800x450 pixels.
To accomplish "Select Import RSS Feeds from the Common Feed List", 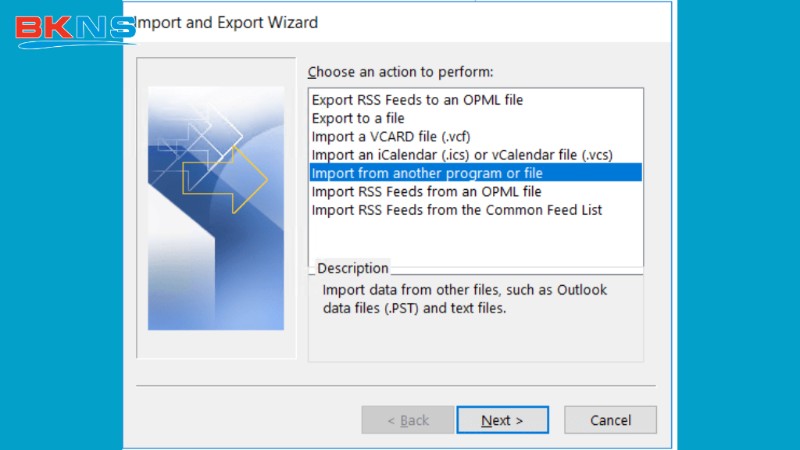I will 456,210.
